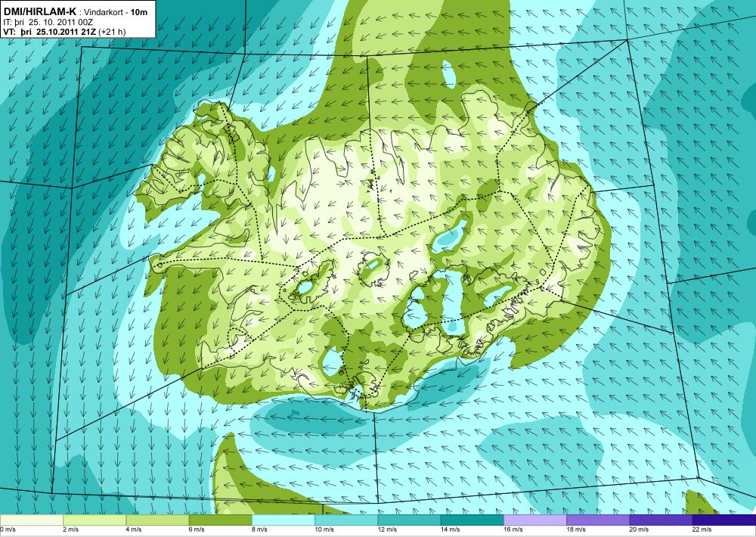Screen dimensions: 756x537
Task: Click the "(+21 h)" forecast offset text
Action: coord(112,31)
